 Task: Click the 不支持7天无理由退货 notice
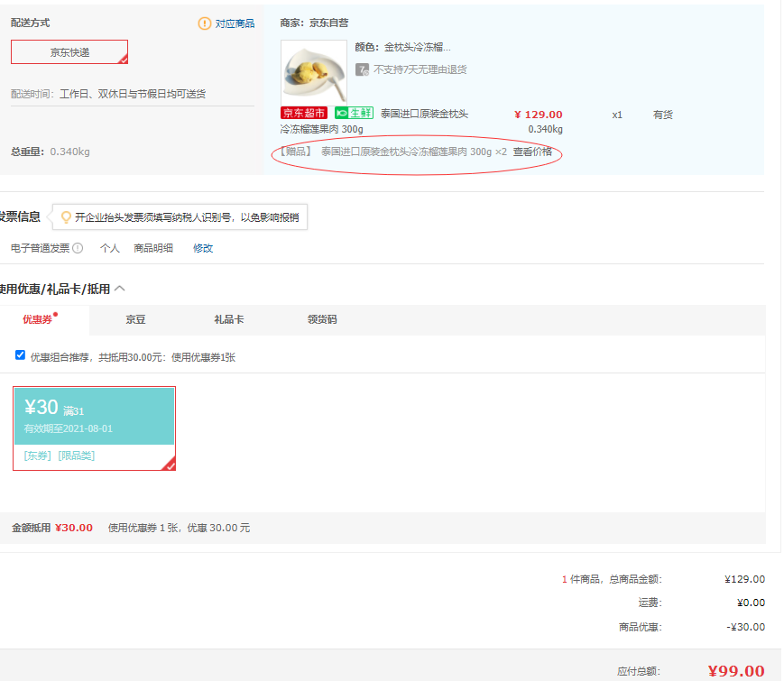click(x=420, y=69)
